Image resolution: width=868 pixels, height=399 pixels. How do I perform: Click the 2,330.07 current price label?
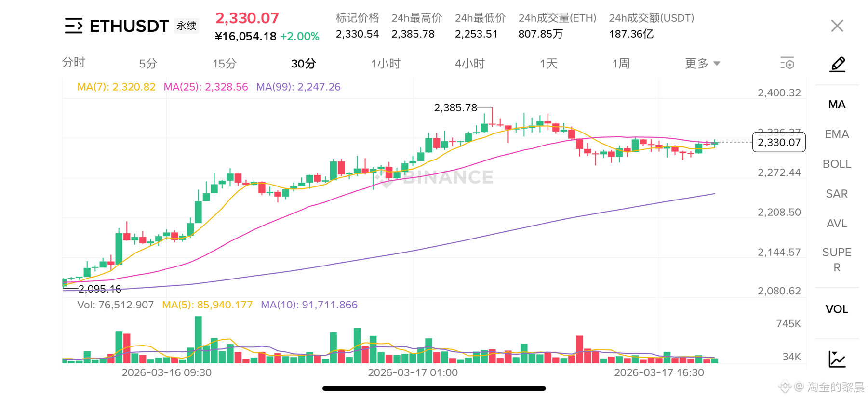pos(247,18)
